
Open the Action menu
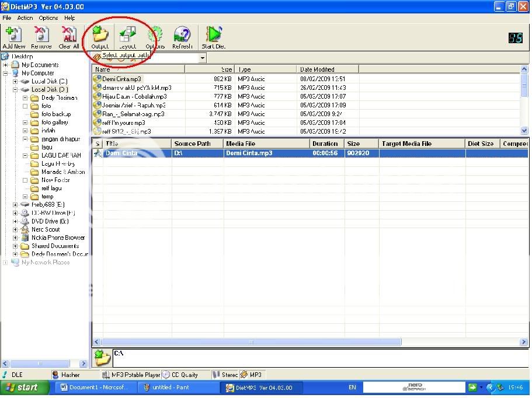tap(25, 18)
